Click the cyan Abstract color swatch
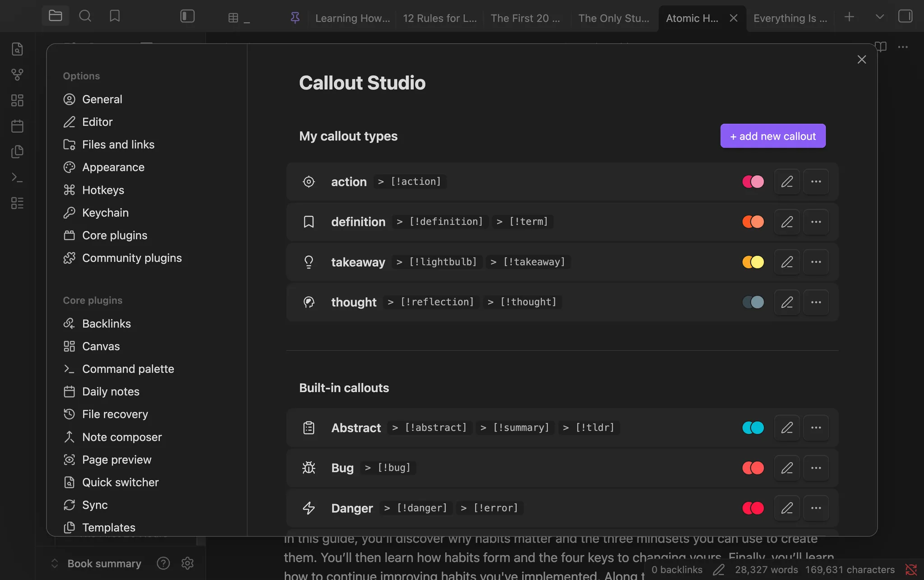 click(x=753, y=427)
